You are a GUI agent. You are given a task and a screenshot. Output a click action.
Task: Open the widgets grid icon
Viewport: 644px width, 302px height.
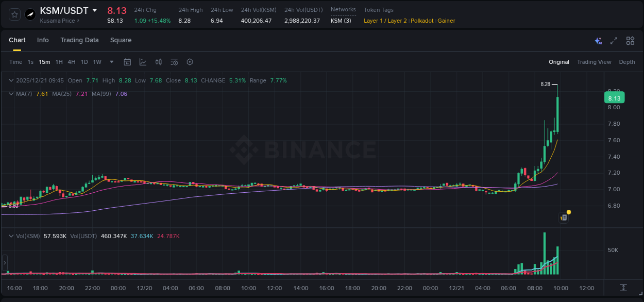pos(629,40)
